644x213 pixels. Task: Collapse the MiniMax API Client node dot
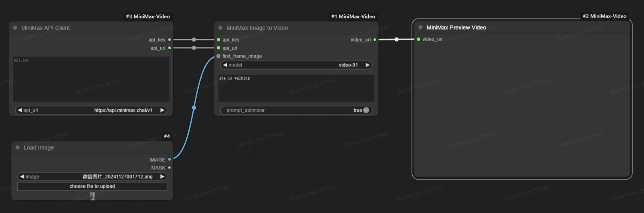point(15,28)
